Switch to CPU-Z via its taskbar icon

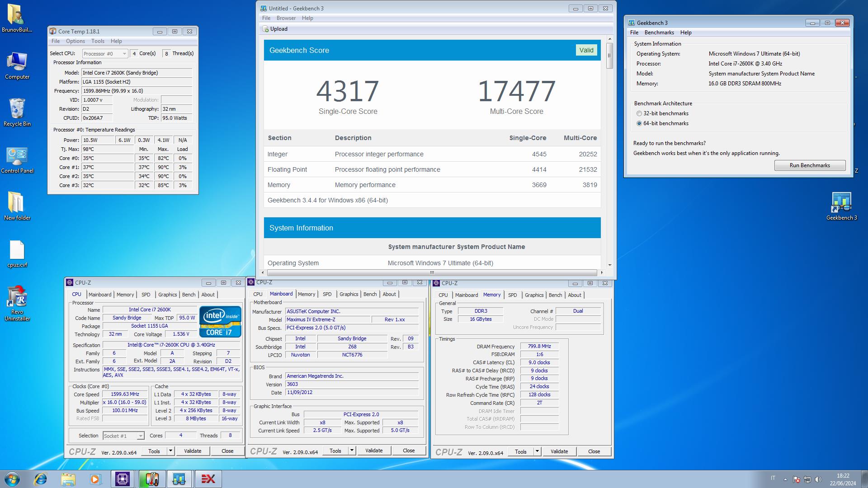point(123,479)
